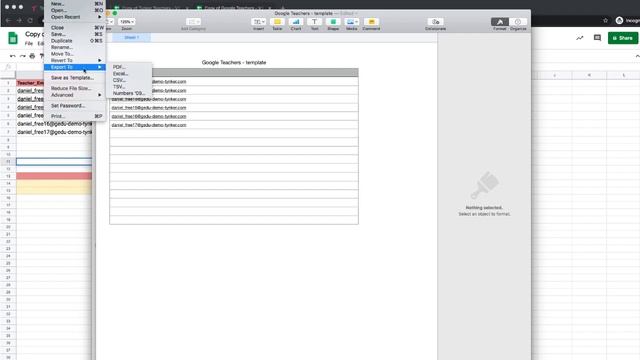Click the Collaborate icon in Numbers toolbar
This screenshot has width=640, height=360.
tap(436, 22)
